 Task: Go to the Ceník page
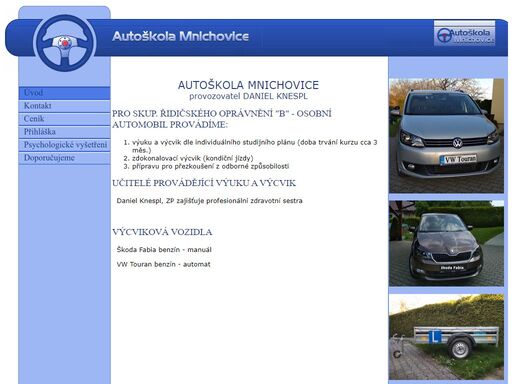point(64,119)
